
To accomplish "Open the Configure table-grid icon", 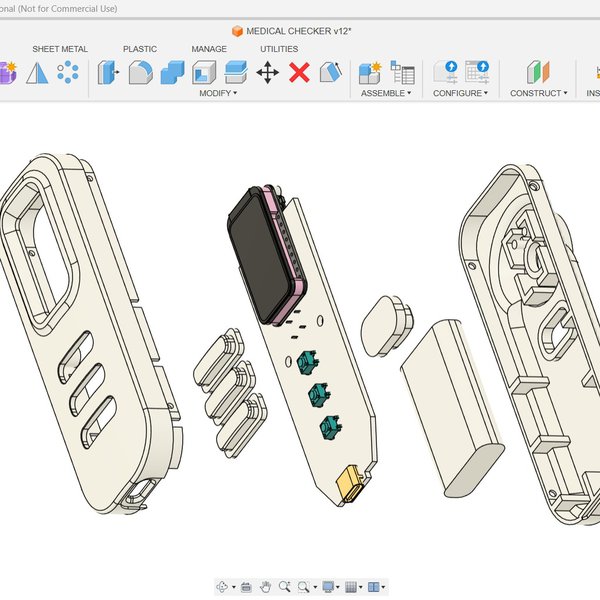I will pyautogui.click(x=477, y=72).
